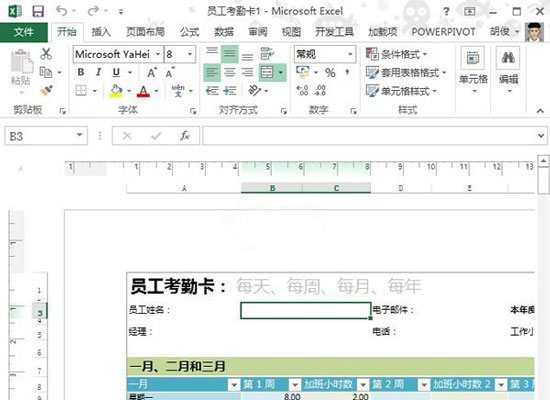The width and height of the screenshot is (550, 400).
Task: Click the Paste clipboard icon
Action: [21, 62]
